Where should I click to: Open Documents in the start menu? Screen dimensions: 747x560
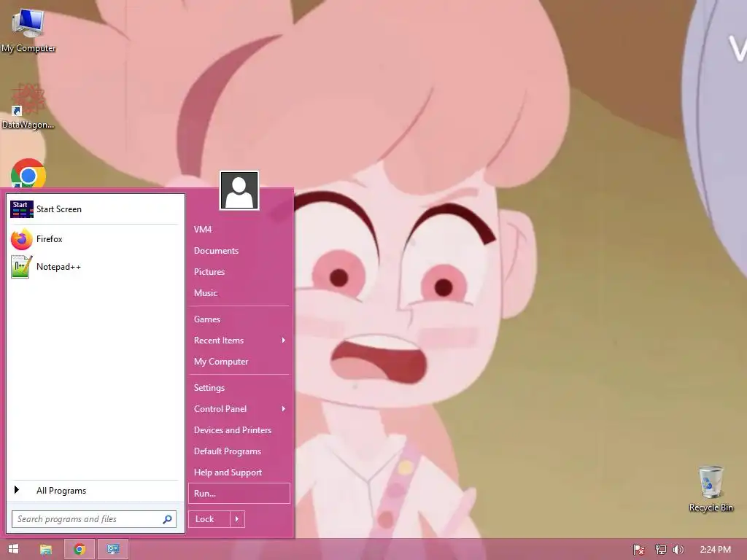[x=239, y=251]
